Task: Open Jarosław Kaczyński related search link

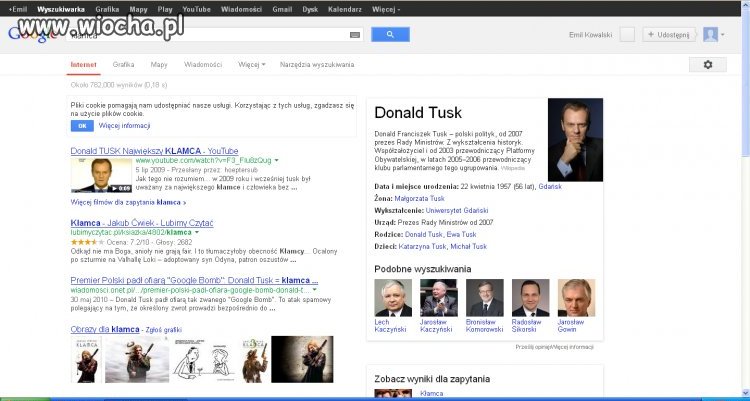Action: click(x=436, y=326)
